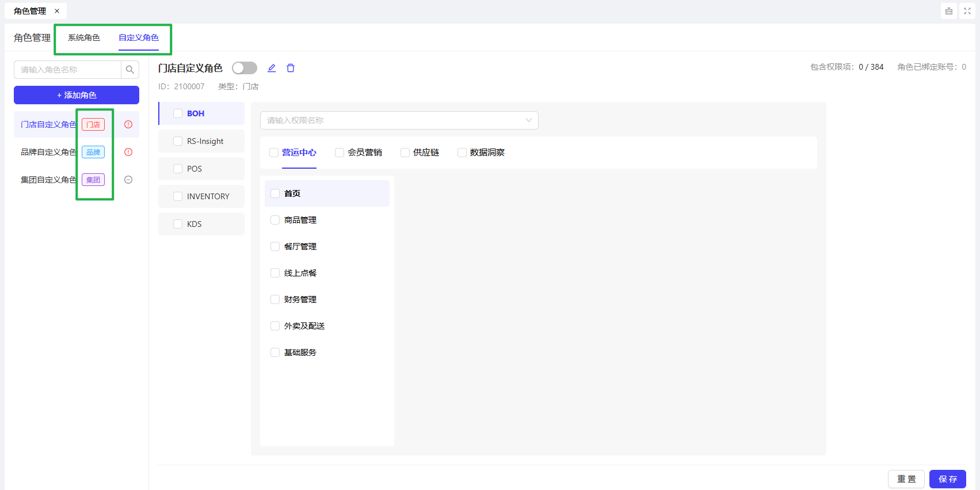
Task: Switch to the 自定义角色 tab
Action: click(x=139, y=37)
